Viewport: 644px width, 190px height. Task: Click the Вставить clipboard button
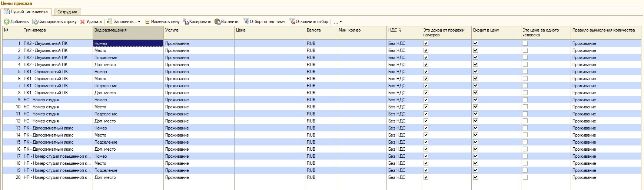(226, 22)
